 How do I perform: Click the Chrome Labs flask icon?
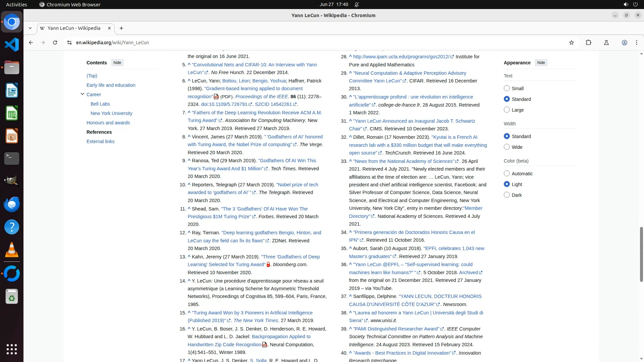(606, 43)
